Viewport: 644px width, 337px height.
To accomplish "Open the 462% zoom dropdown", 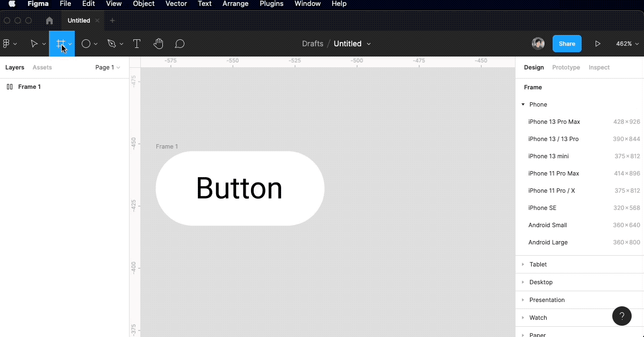I will (627, 44).
